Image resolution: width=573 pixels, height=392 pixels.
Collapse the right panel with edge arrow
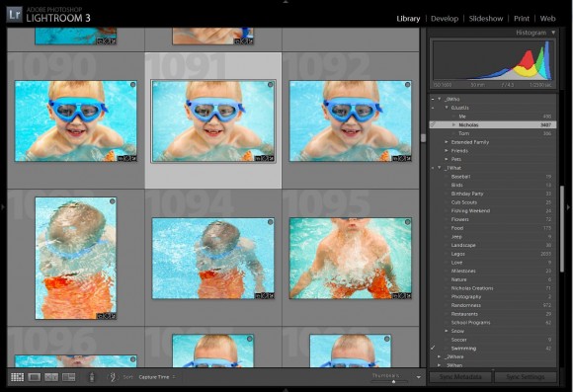pos(569,207)
